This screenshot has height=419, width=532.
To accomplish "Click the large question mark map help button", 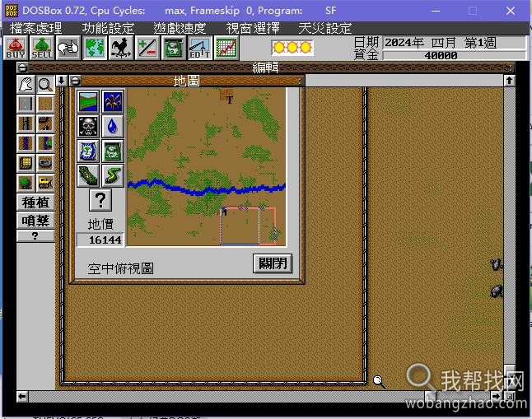I will [x=100, y=200].
